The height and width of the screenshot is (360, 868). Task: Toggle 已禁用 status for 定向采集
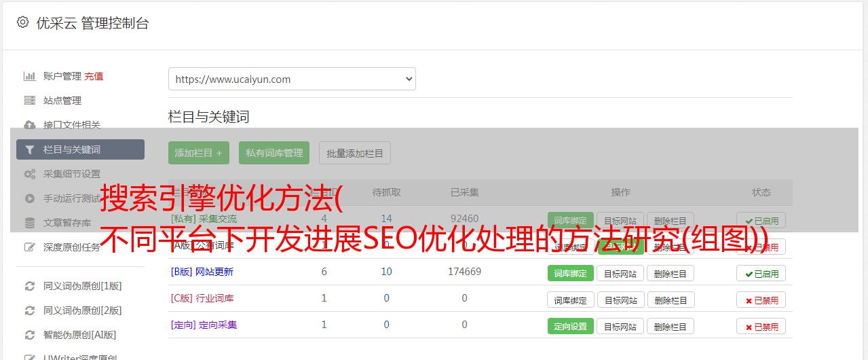pyautogui.click(x=761, y=326)
